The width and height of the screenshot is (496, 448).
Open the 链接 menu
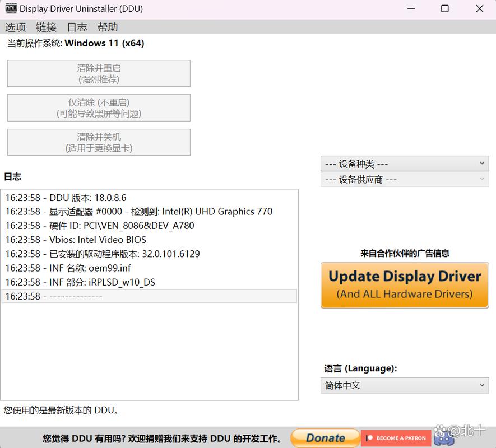(46, 27)
